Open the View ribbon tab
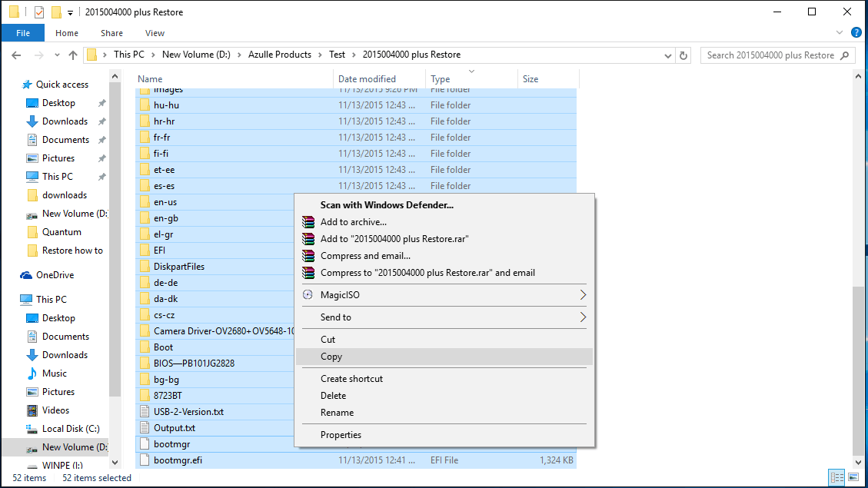This screenshot has width=868, height=488. [x=155, y=33]
